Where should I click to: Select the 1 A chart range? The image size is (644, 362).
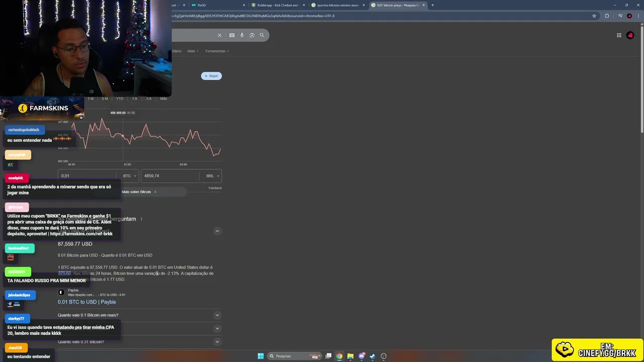pos(134,99)
